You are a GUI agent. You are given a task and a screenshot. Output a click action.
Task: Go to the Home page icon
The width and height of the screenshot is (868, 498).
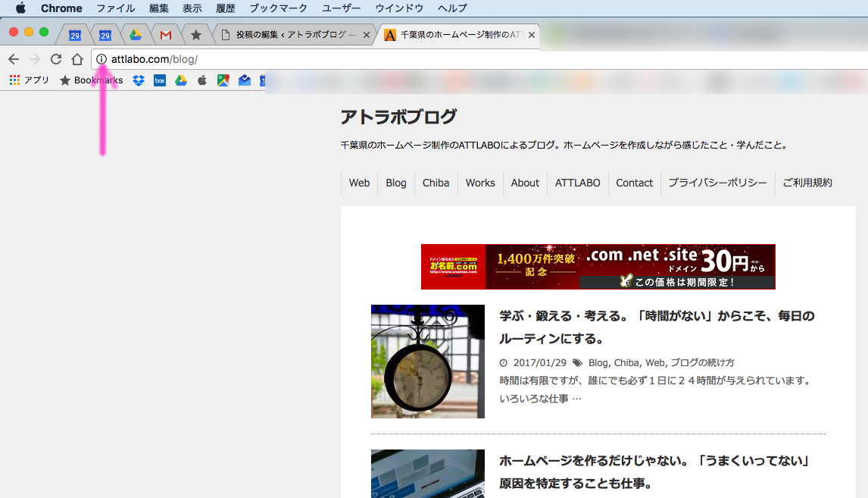77,58
